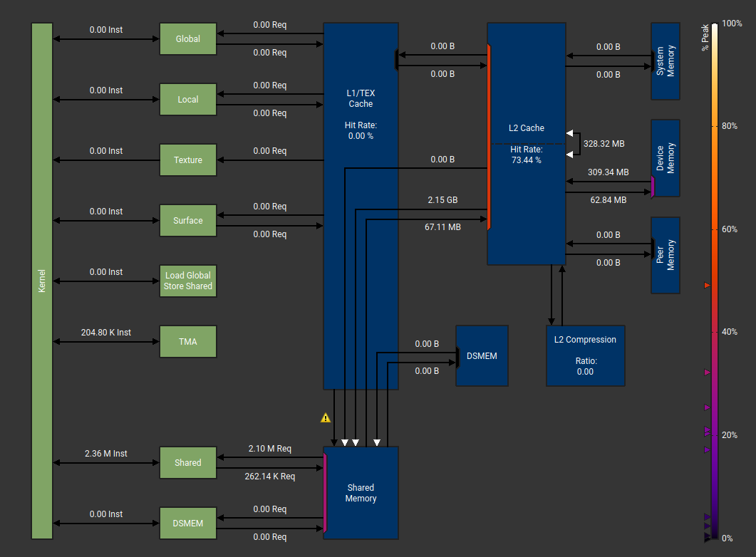This screenshot has height=557, width=756.
Task: Click the Peer Memory node
Action: [x=665, y=255]
